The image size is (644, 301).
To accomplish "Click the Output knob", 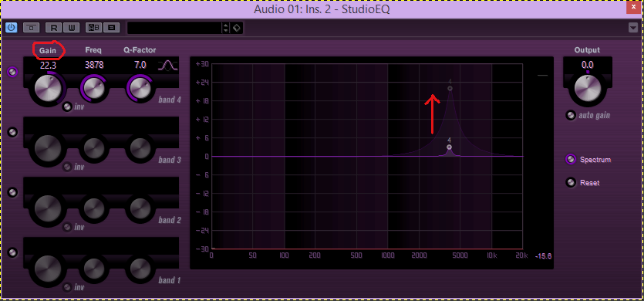I will tap(588, 88).
